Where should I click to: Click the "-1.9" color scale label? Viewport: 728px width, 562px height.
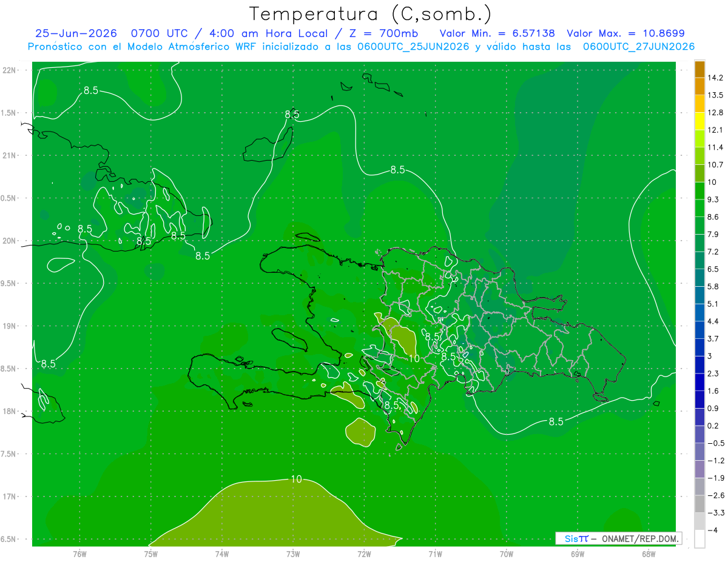pos(715,477)
